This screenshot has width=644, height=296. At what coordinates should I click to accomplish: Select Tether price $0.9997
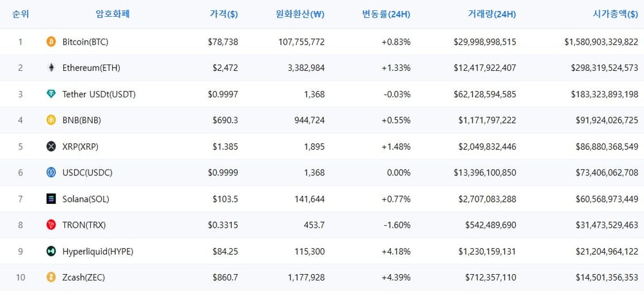[223, 94]
